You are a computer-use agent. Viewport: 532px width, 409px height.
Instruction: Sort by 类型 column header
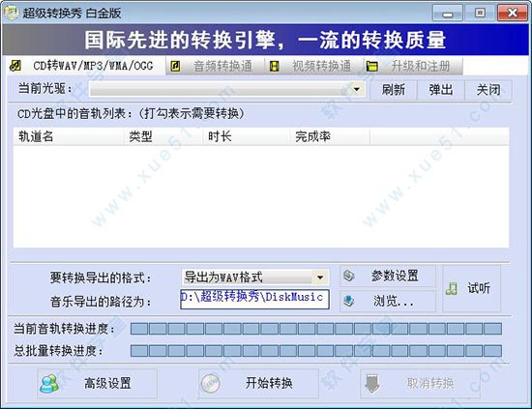click(163, 137)
